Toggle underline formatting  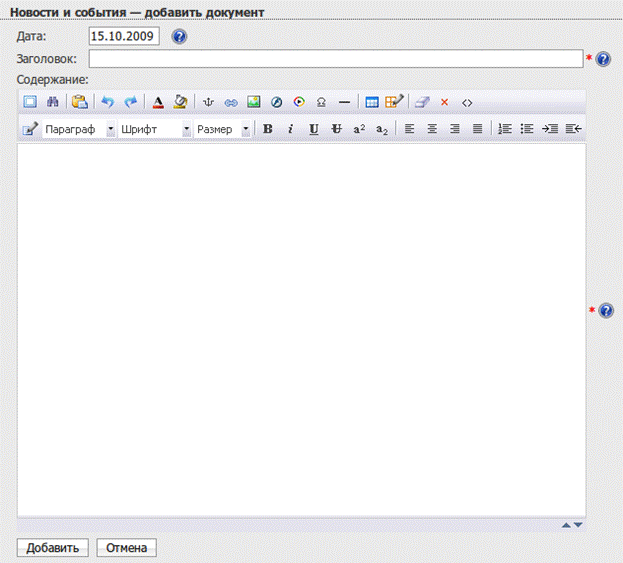[x=314, y=129]
